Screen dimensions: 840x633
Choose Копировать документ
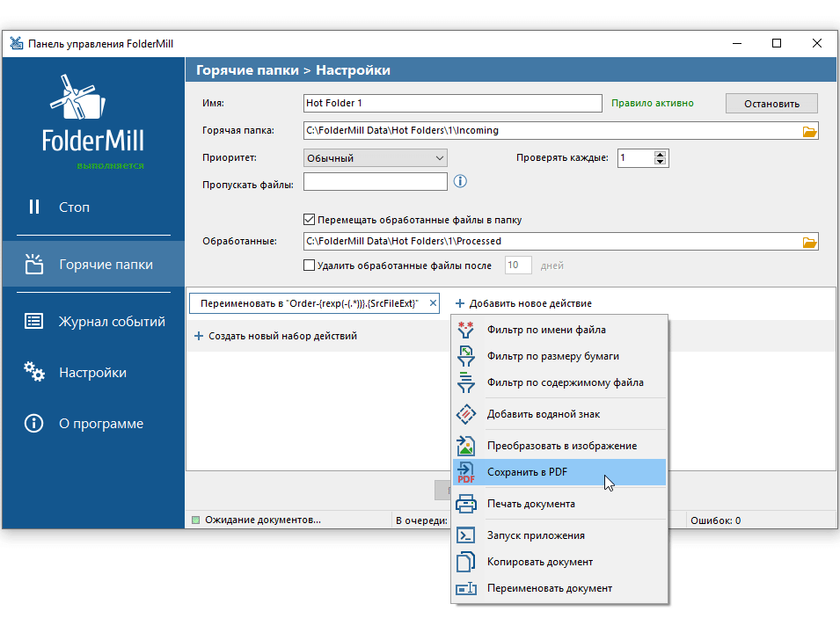click(559, 562)
